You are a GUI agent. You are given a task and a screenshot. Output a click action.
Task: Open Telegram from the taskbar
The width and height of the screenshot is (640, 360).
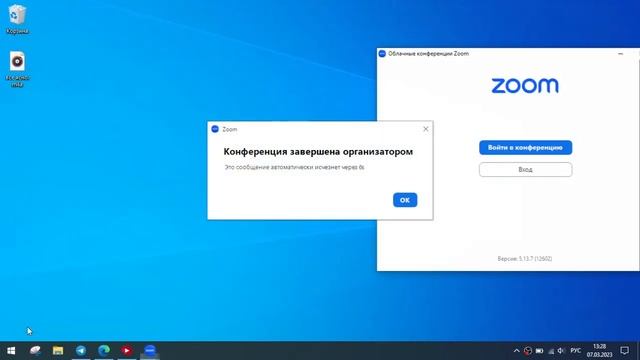(81, 351)
